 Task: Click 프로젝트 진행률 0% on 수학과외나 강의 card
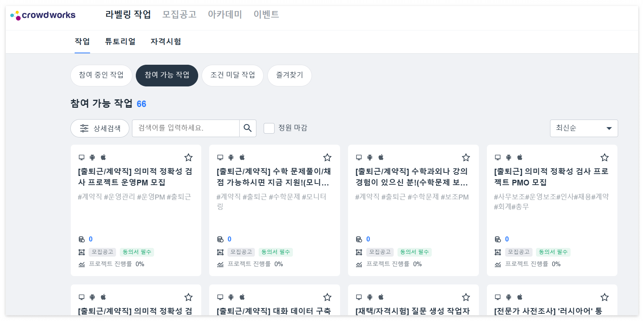[394, 264]
